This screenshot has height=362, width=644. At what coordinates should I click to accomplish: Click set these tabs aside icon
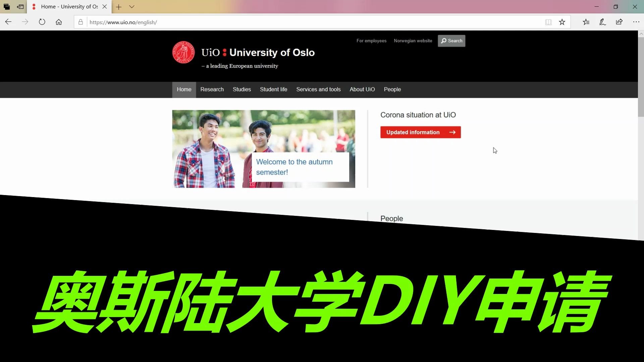click(20, 7)
